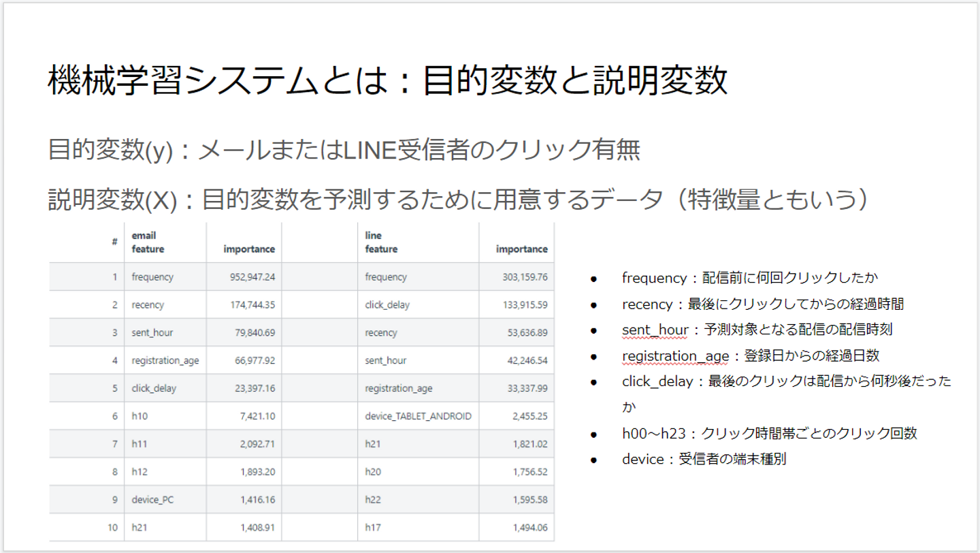Select the bullet 'sent_hour：予測対象となる配信の配信時刻'
Viewport: 980px width, 553px height.
click(x=757, y=330)
